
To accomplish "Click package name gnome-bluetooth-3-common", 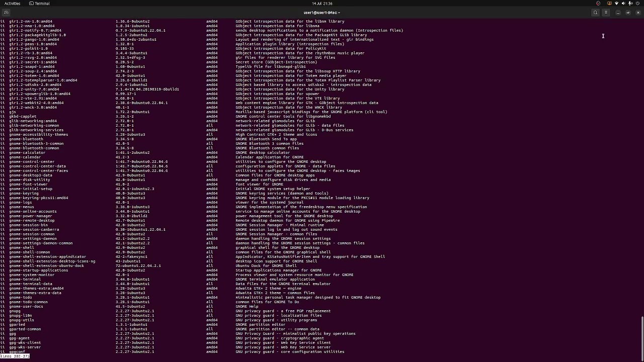I will pos(36,144).
